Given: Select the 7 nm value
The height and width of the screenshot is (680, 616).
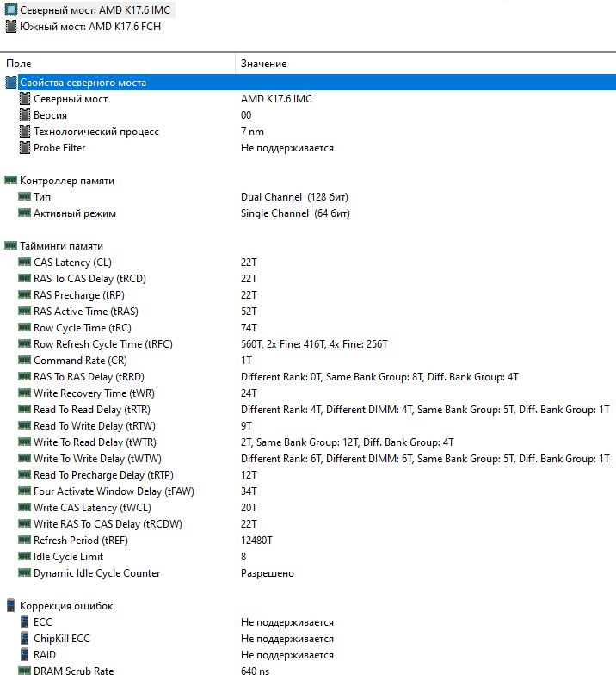Looking at the screenshot, I should [252, 132].
